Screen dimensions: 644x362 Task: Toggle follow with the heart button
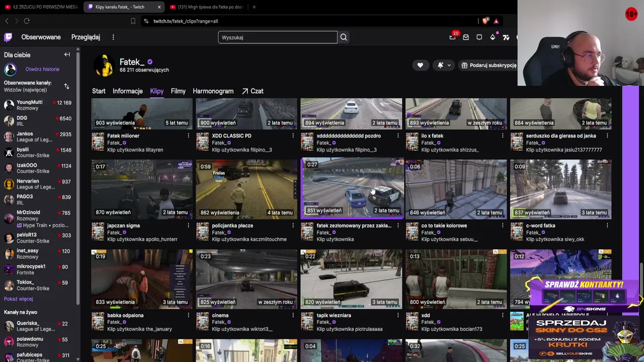click(x=420, y=65)
